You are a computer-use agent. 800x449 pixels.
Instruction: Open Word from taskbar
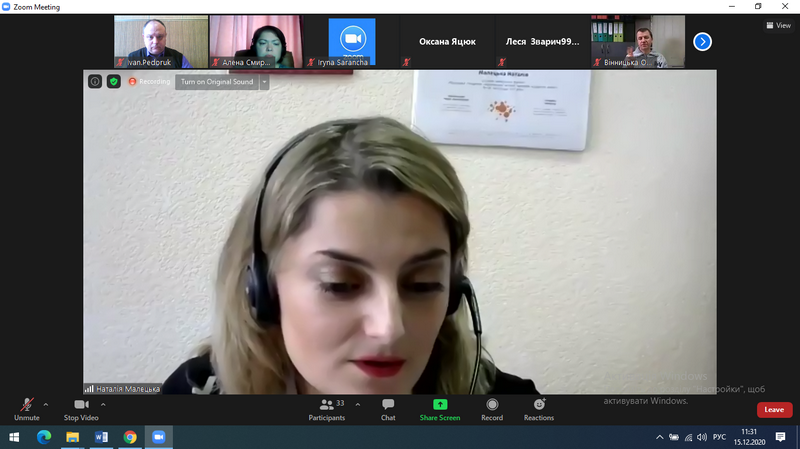click(x=101, y=437)
